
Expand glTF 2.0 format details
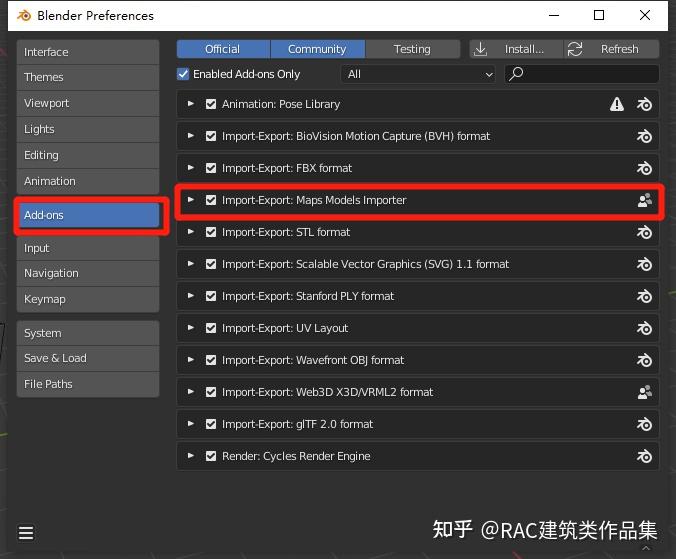pos(191,424)
